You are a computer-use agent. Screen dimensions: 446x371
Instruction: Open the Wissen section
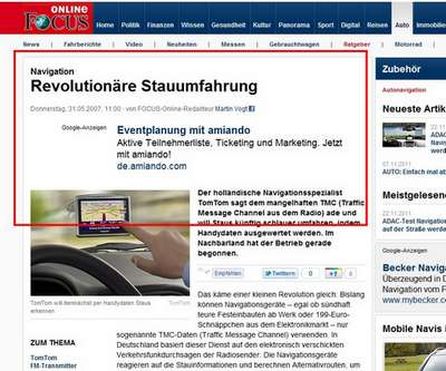coord(192,25)
